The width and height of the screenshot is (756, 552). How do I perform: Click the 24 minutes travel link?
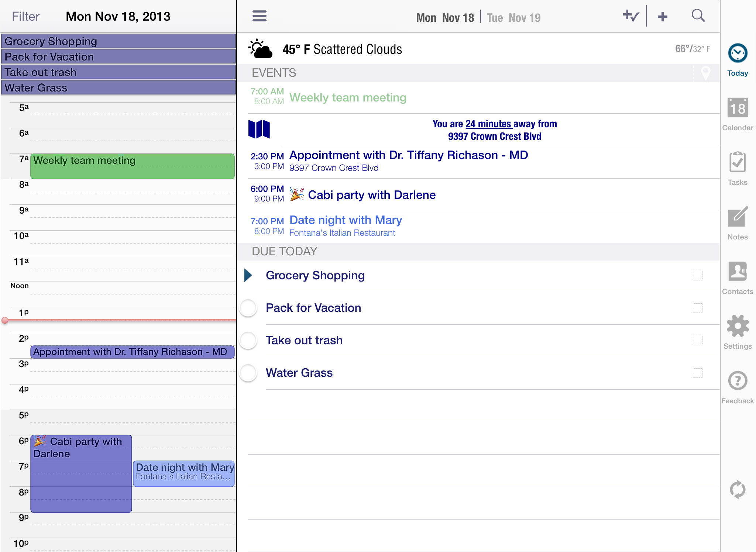(488, 124)
